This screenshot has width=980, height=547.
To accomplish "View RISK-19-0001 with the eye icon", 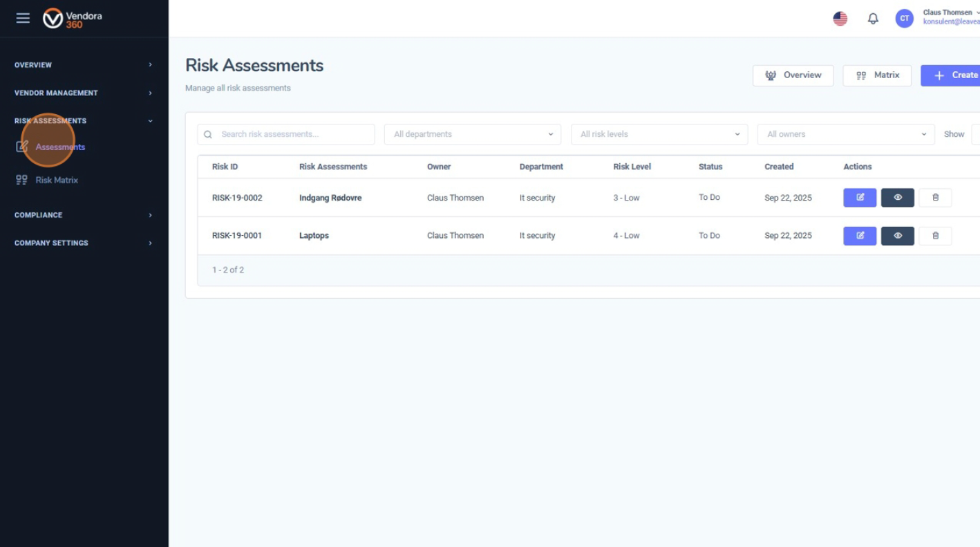I will [897, 235].
